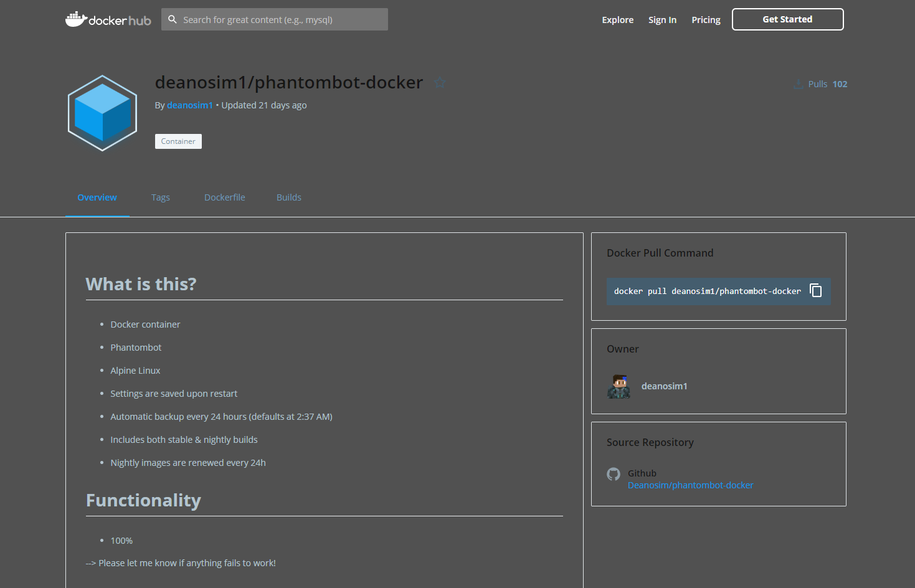Open the deanosim1 author link
Image resolution: width=915 pixels, height=588 pixels.
coord(190,105)
